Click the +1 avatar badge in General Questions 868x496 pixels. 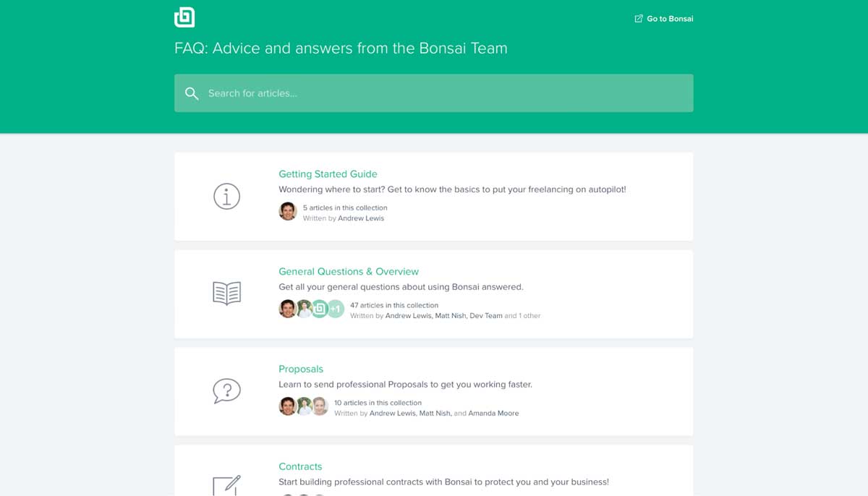pos(335,309)
